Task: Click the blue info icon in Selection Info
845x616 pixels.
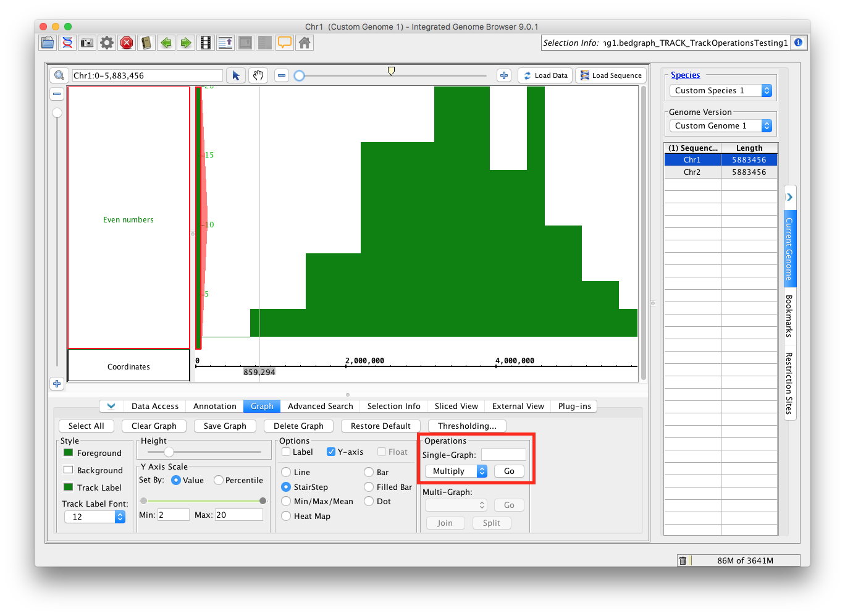Action: (798, 43)
